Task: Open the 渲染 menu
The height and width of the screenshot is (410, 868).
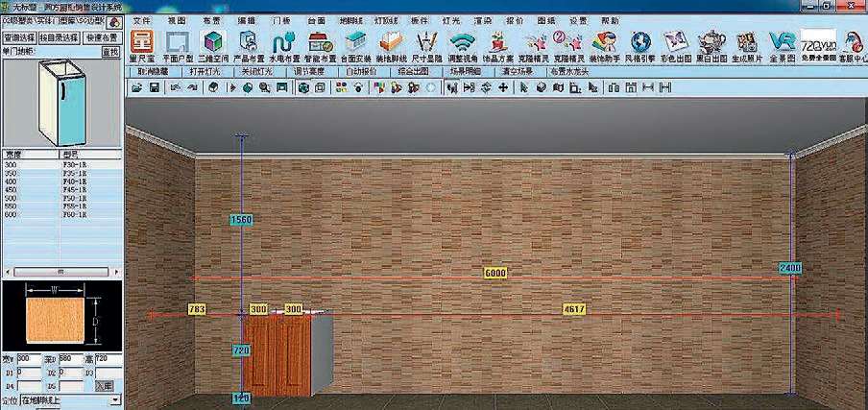Action: click(x=483, y=20)
